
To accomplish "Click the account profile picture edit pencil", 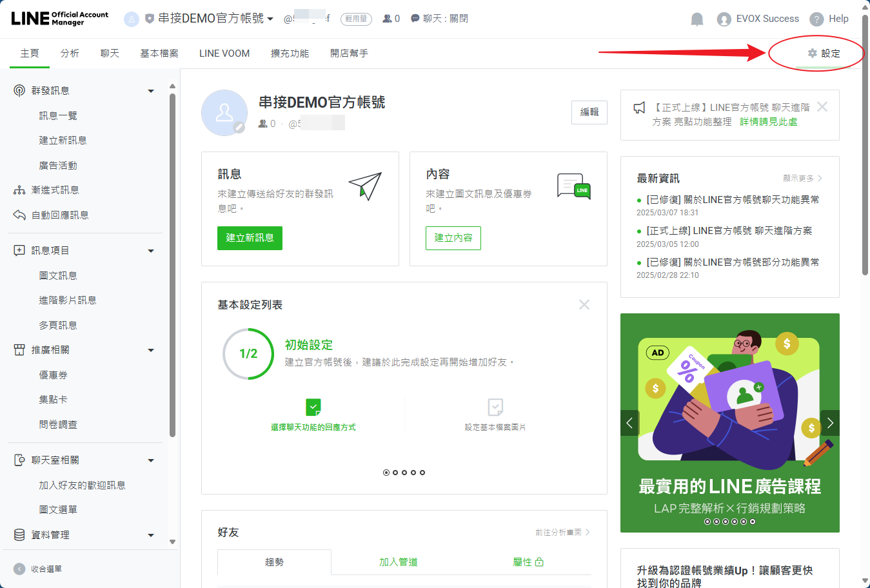I will (x=239, y=128).
